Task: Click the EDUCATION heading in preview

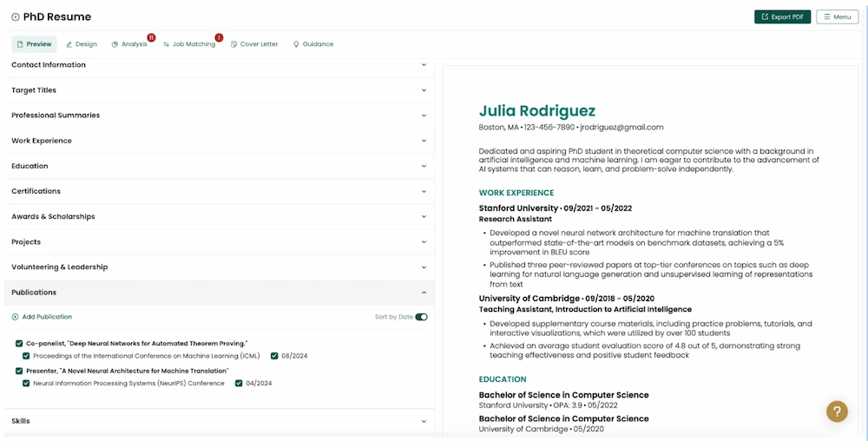Action: click(x=502, y=379)
